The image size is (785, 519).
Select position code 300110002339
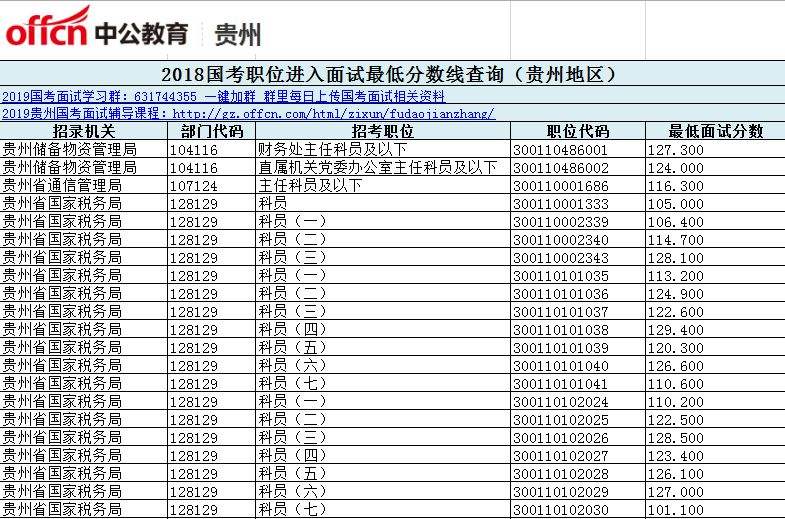[x=578, y=221]
